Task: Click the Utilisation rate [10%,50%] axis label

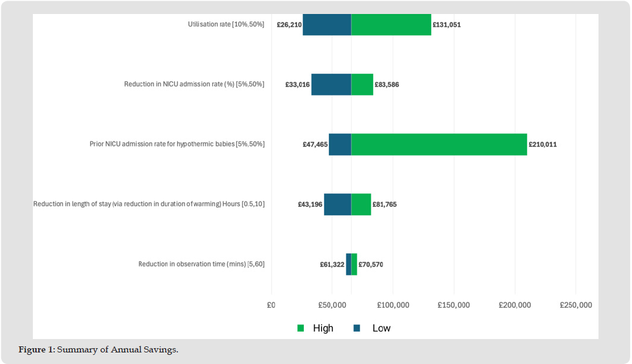Action: (x=226, y=24)
